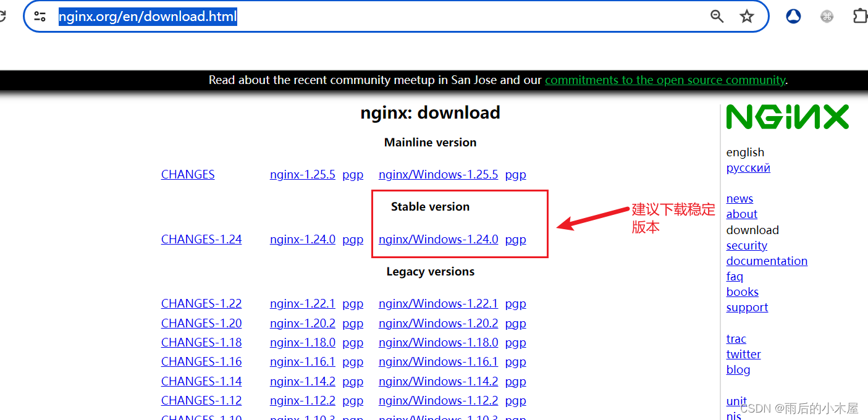
Task: Open commitments to the open source community link
Action: coord(665,80)
